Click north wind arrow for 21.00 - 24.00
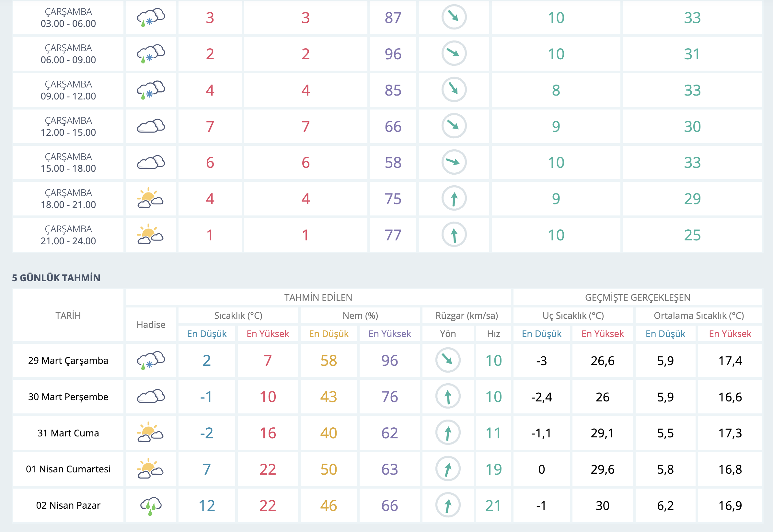 coord(454,235)
